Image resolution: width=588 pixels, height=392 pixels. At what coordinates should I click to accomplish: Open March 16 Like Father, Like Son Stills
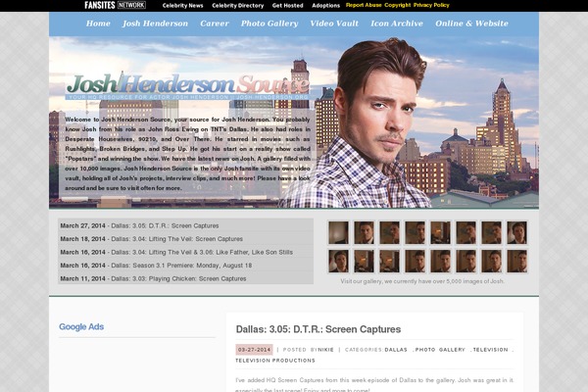pyautogui.click(x=202, y=252)
